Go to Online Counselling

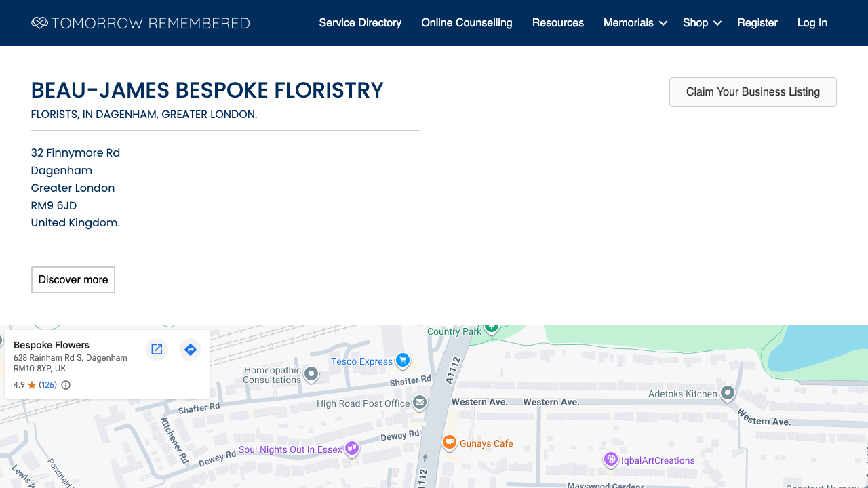pos(467,22)
